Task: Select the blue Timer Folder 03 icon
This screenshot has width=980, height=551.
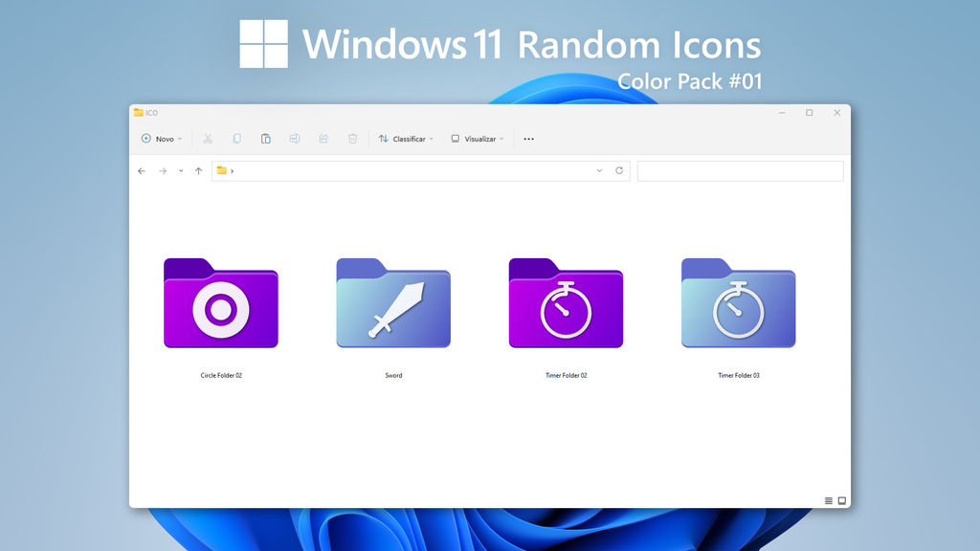Action: pyautogui.click(x=738, y=303)
